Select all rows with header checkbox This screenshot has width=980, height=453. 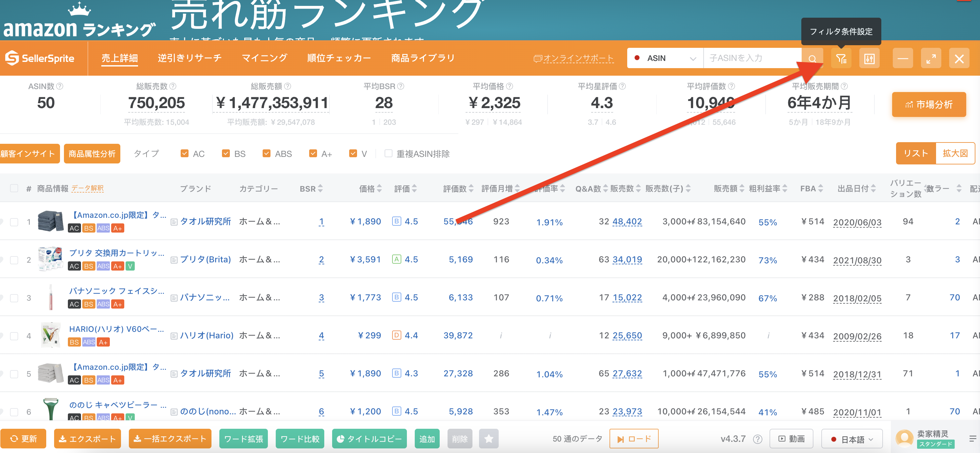click(14, 188)
